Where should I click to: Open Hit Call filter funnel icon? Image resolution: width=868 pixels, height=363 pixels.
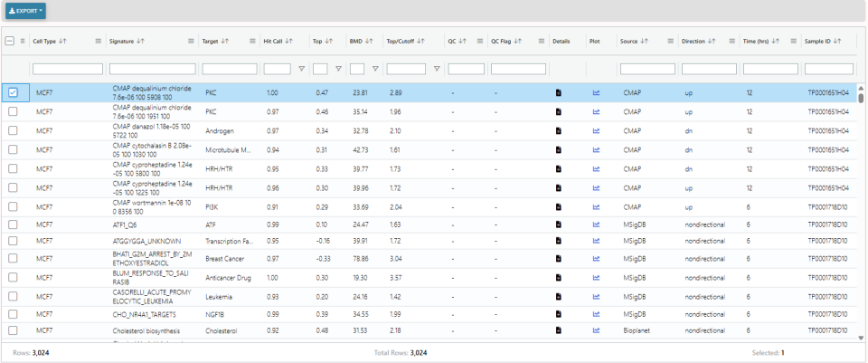[302, 69]
